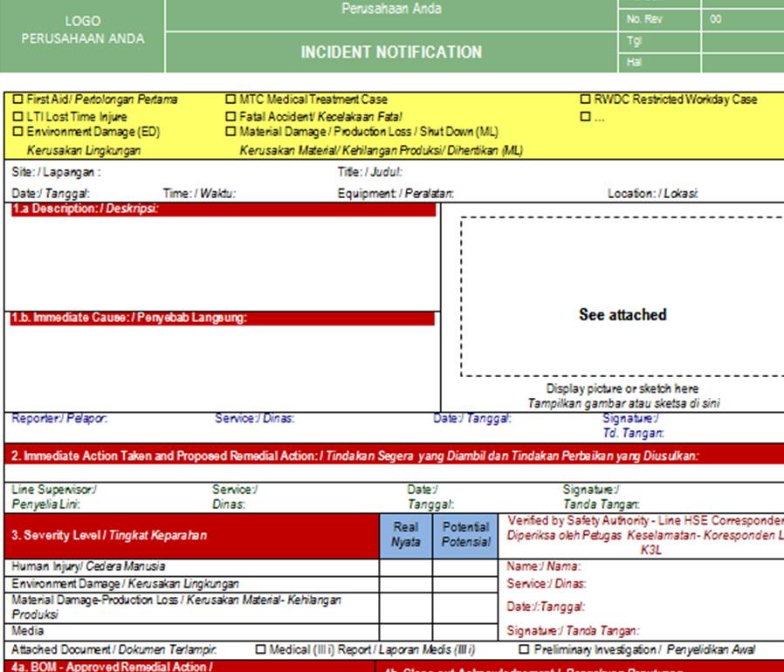This screenshot has width=784, height=672.
Task: Click the verifier Name / Nama field
Action: (544, 566)
